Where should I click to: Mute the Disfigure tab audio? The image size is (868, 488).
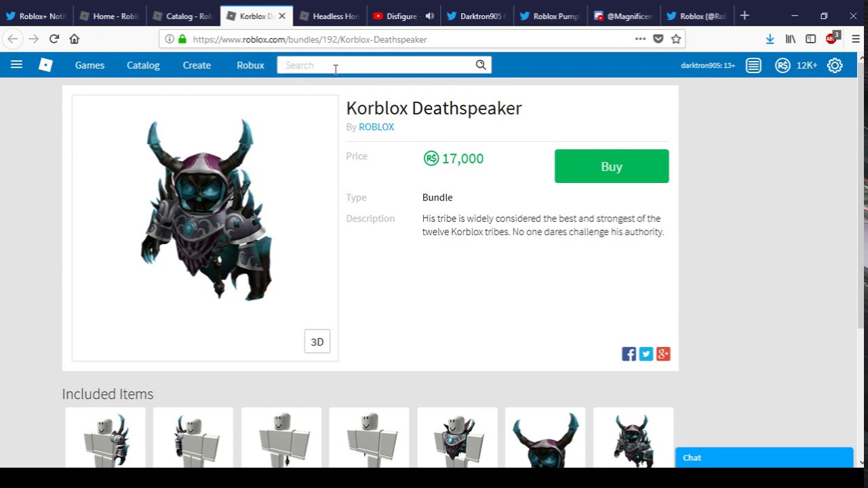430,16
